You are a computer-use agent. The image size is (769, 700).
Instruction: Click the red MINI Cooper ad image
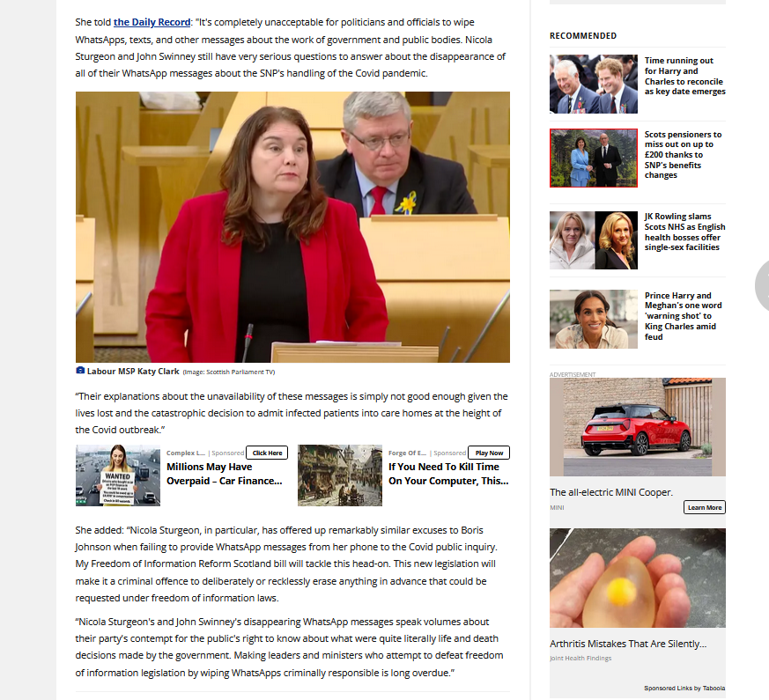coord(638,427)
